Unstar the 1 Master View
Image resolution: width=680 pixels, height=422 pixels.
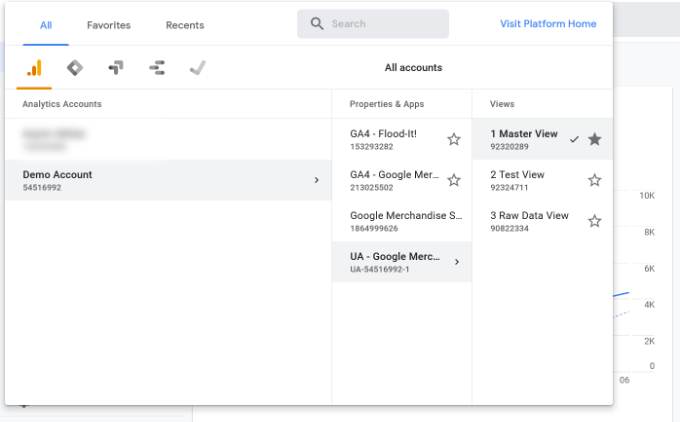(595, 139)
